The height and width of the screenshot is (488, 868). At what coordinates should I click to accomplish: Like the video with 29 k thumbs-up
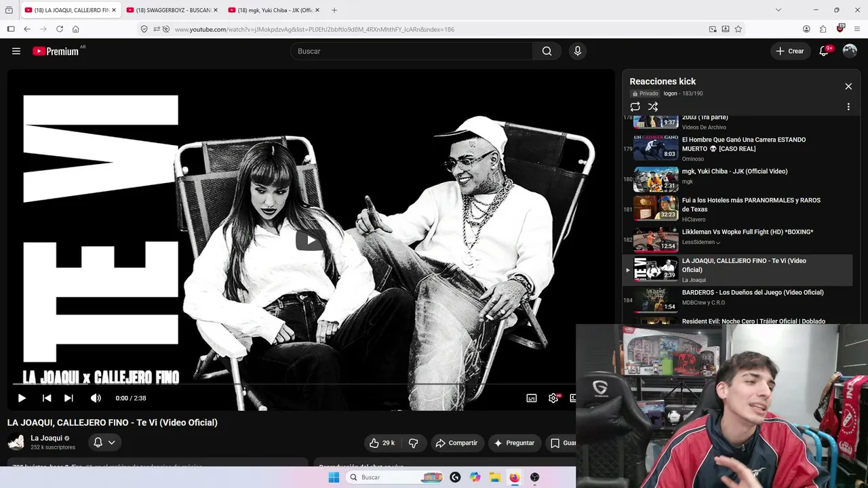click(382, 443)
